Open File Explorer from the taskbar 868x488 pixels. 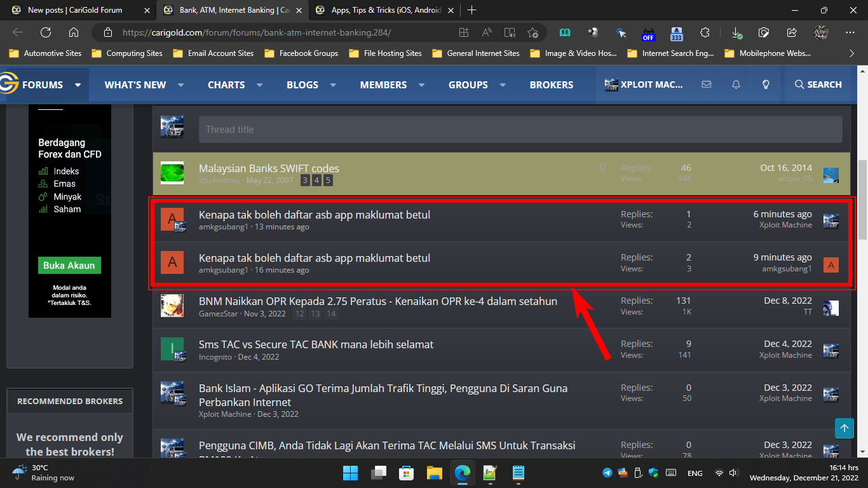click(x=434, y=473)
